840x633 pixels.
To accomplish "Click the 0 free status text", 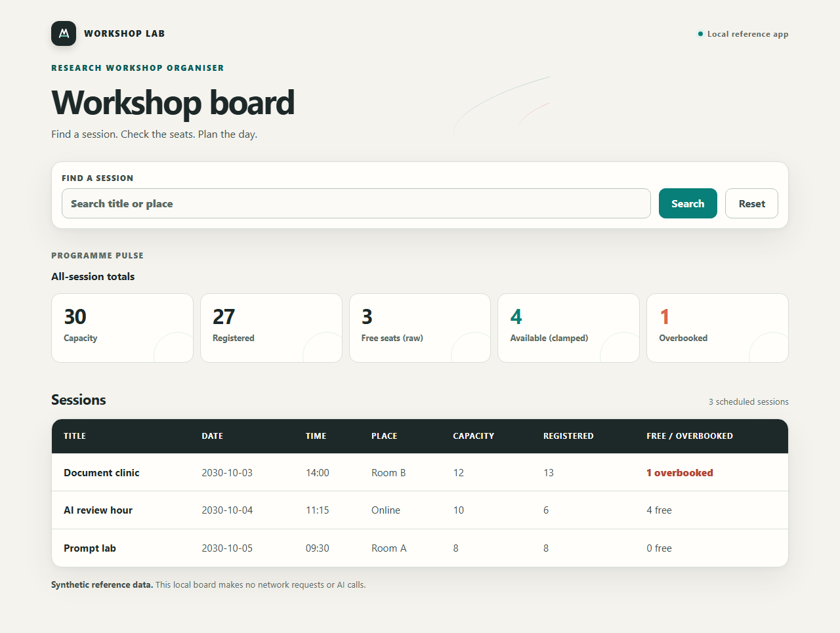I will (660, 548).
